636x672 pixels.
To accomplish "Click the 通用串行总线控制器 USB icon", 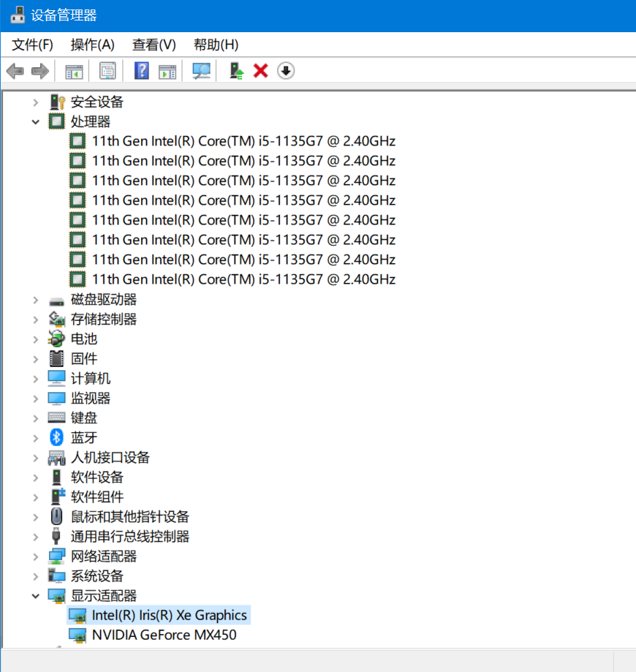I will click(56, 537).
